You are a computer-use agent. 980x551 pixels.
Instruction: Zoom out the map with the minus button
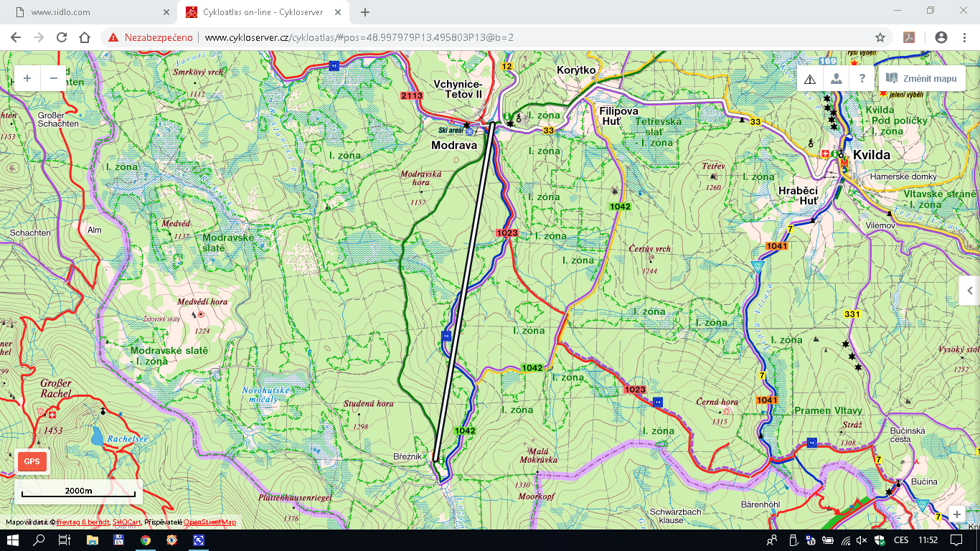(54, 78)
